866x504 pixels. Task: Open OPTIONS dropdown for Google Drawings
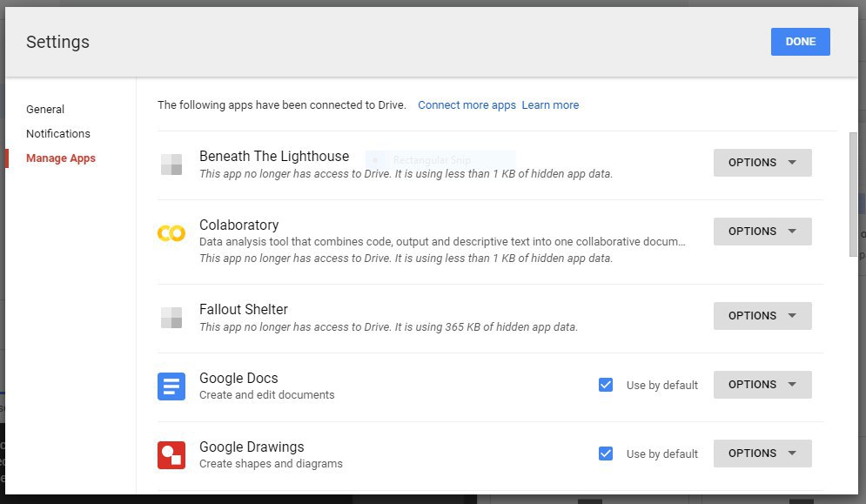[x=762, y=454]
